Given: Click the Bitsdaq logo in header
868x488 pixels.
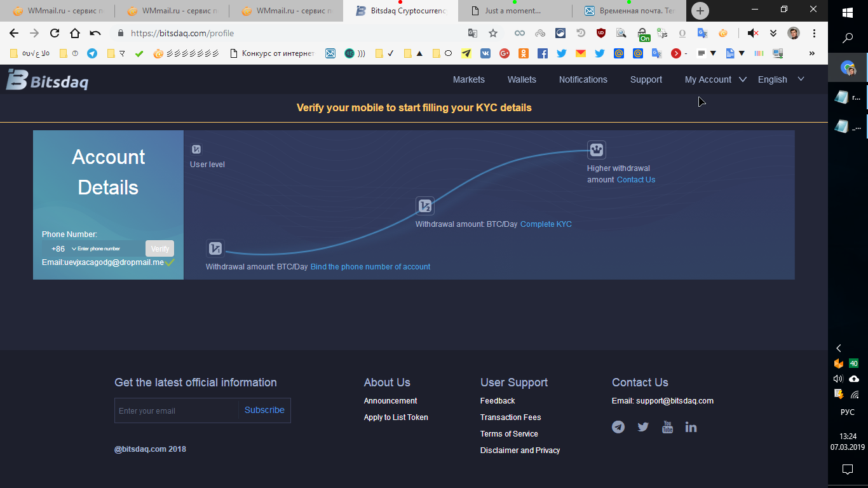Looking at the screenshot, I should (x=48, y=80).
